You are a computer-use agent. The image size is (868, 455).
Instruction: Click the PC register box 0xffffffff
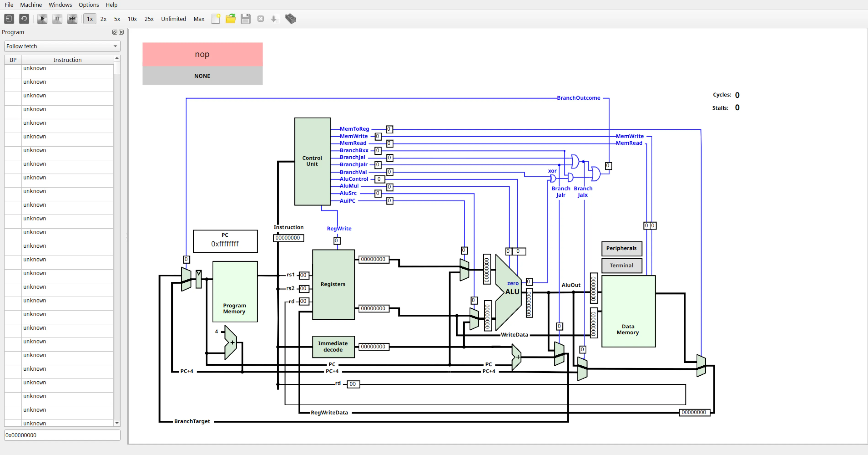pos(225,241)
